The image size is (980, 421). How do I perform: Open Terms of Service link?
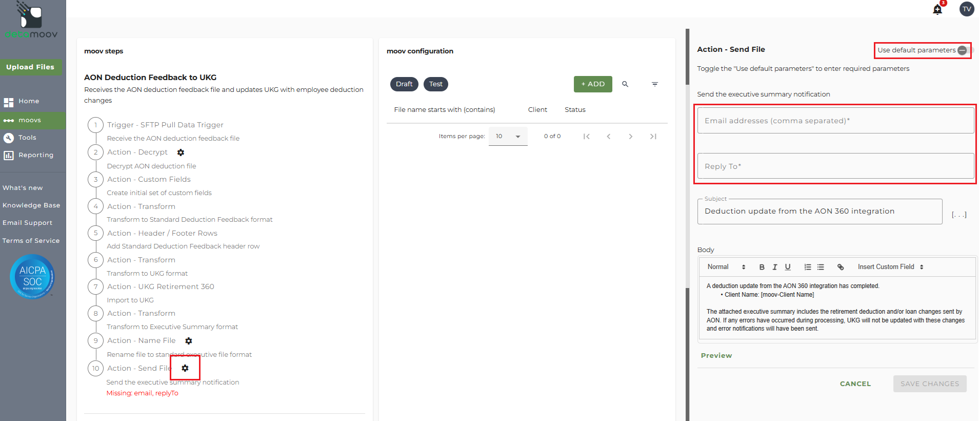pyautogui.click(x=31, y=241)
